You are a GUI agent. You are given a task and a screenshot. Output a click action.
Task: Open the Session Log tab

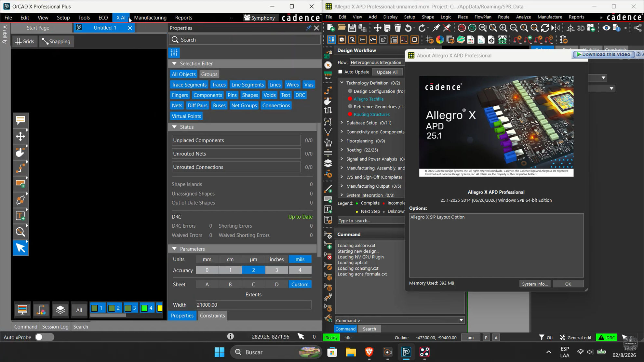pos(55,327)
